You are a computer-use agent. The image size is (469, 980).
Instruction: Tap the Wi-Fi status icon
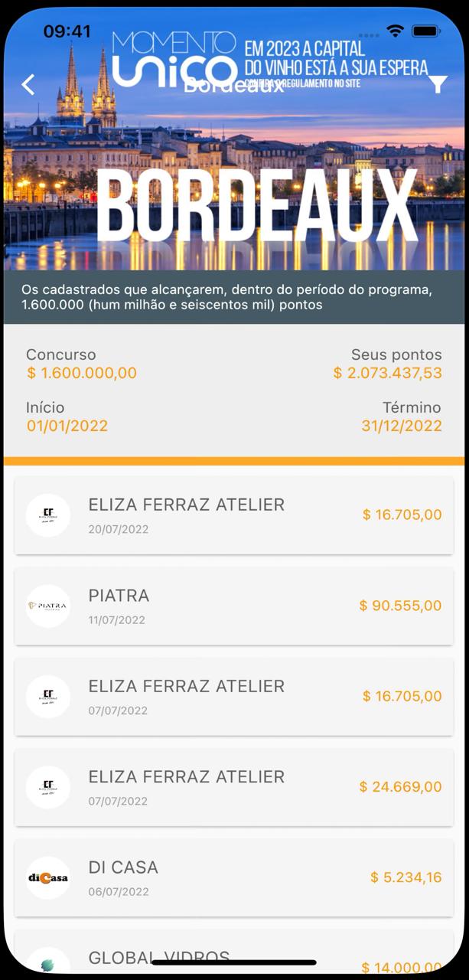coord(395,31)
